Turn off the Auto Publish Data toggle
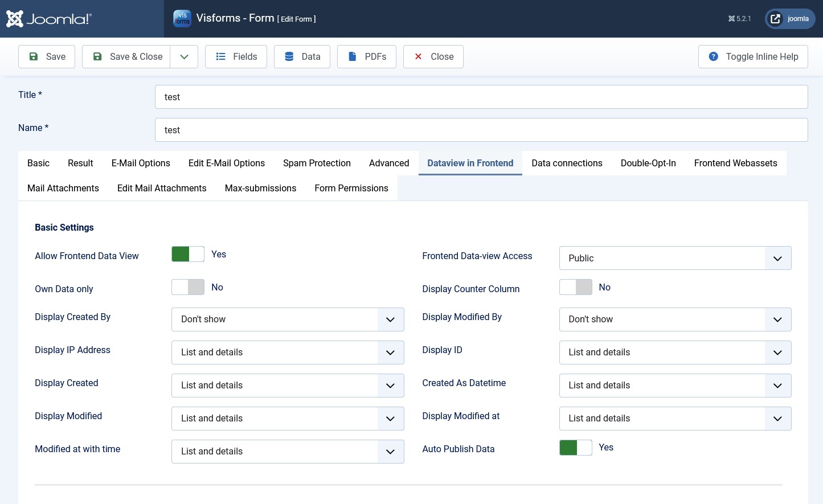 click(x=576, y=448)
